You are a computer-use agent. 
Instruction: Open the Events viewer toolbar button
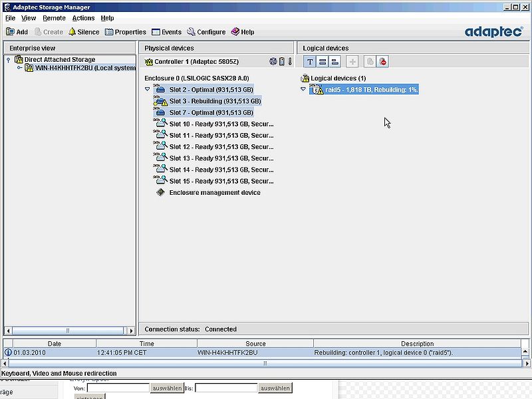167,32
